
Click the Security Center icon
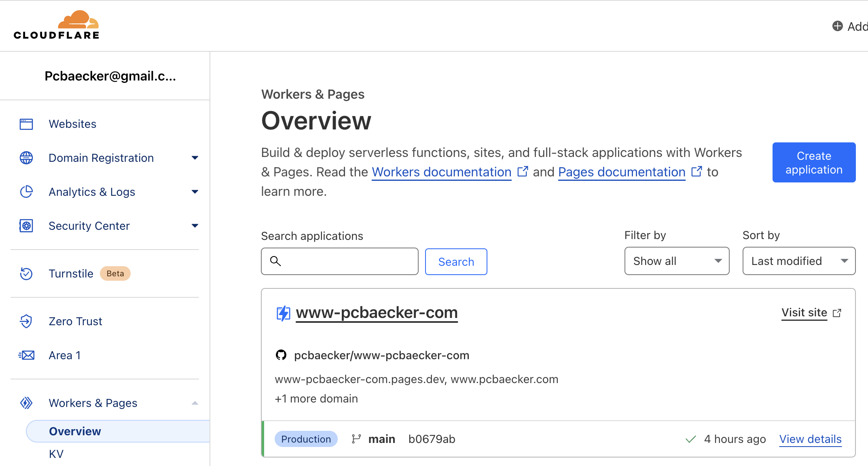click(x=26, y=226)
